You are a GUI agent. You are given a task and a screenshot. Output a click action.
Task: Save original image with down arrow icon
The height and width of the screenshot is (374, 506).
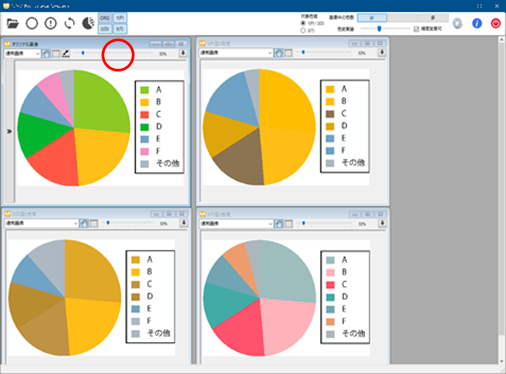(183, 53)
